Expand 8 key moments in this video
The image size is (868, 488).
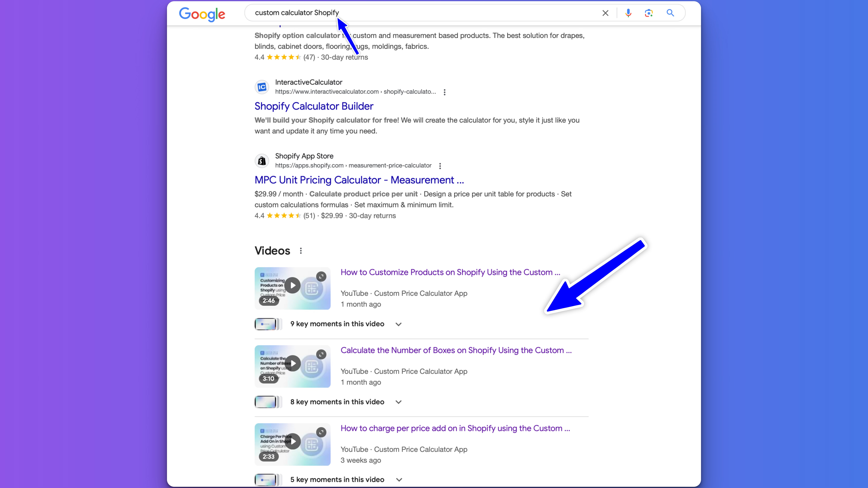tap(399, 402)
